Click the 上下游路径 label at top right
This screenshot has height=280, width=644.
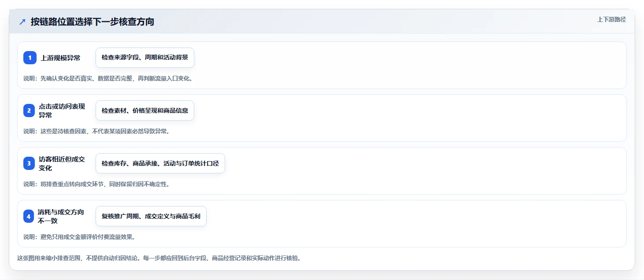tap(611, 19)
